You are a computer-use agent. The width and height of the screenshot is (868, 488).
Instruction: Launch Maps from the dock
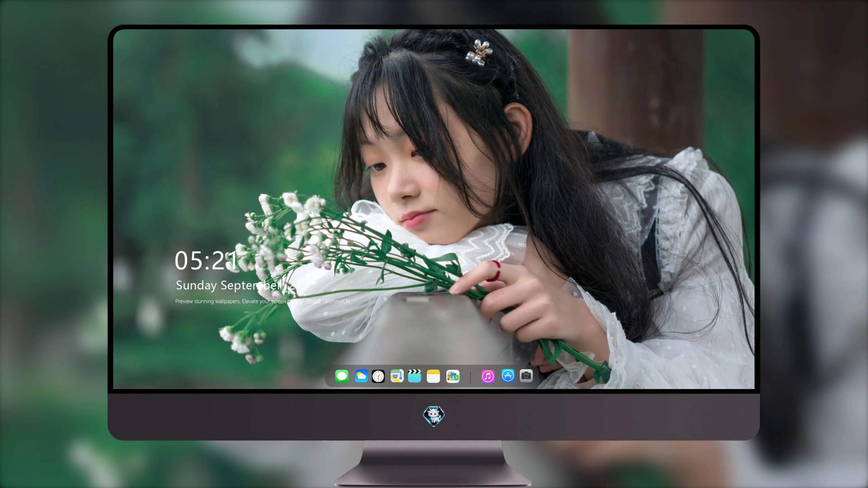397,376
